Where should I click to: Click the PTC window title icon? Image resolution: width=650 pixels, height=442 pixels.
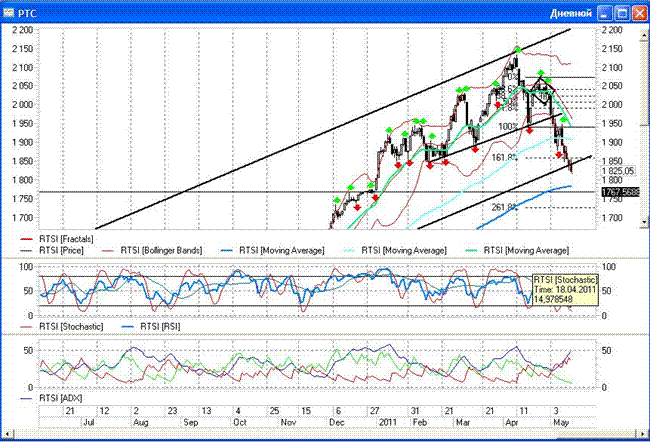[8, 13]
